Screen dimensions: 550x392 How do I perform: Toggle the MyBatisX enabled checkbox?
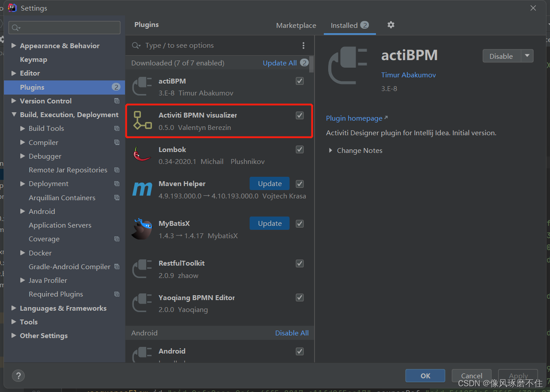coord(300,224)
